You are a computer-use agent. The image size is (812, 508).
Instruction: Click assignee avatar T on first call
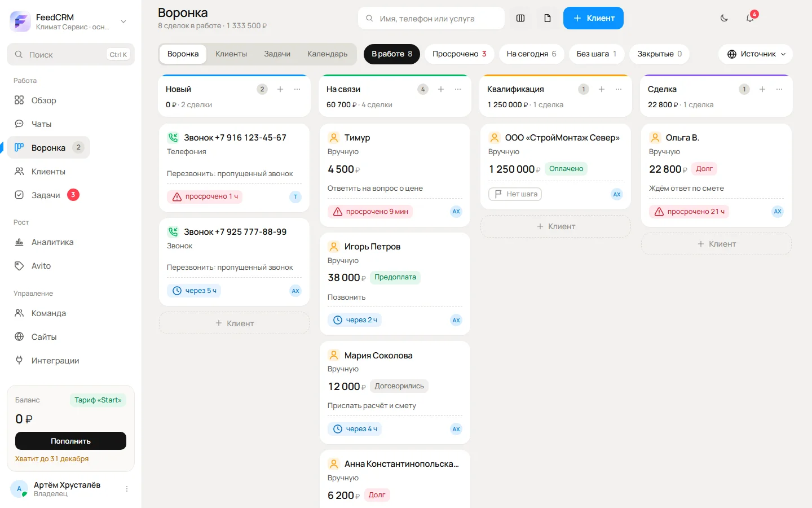[x=295, y=197]
